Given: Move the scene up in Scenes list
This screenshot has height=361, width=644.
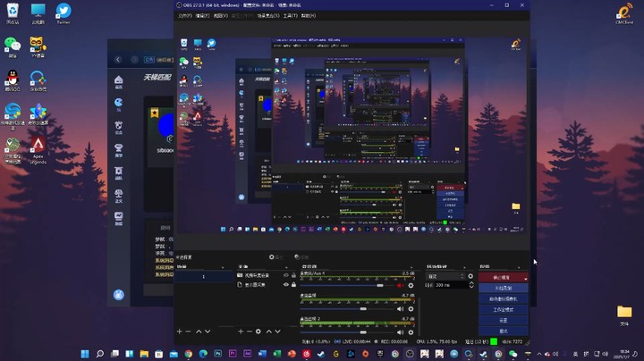Looking at the screenshot, I should [x=199, y=332].
